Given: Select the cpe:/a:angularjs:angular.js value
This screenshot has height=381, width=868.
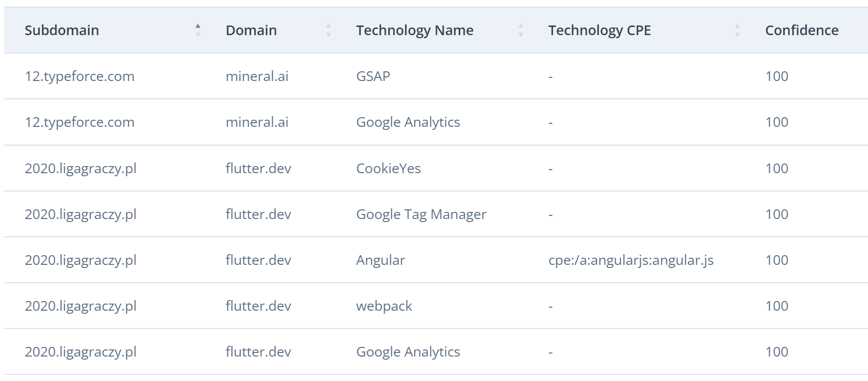Looking at the screenshot, I should coord(631,260).
